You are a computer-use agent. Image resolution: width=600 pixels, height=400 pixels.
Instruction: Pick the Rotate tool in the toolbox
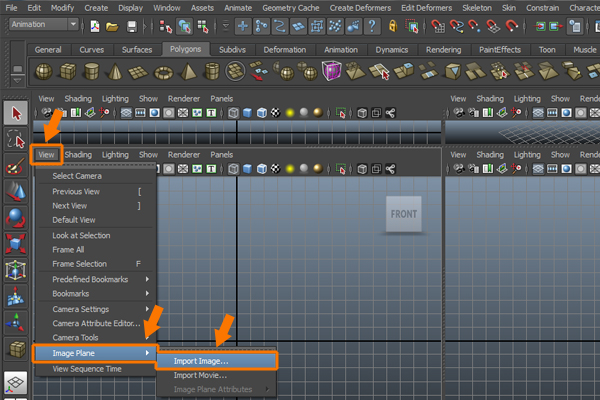(x=15, y=217)
